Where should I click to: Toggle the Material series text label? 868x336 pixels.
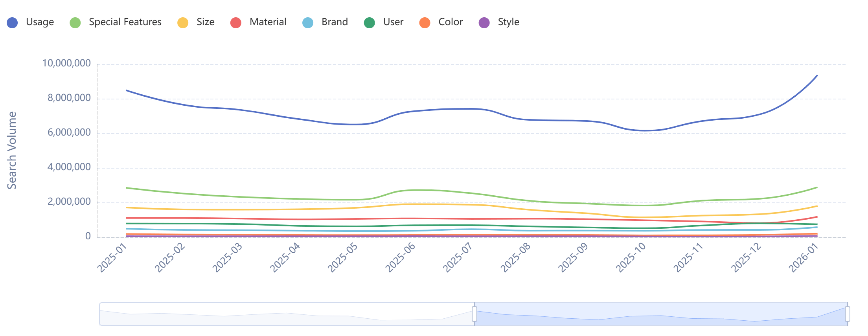point(268,22)
